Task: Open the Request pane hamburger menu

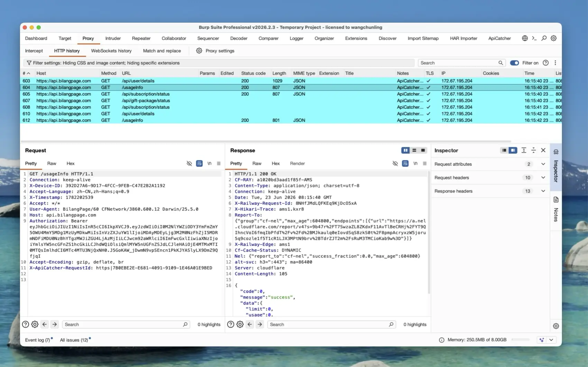Action: pos(219,163)
